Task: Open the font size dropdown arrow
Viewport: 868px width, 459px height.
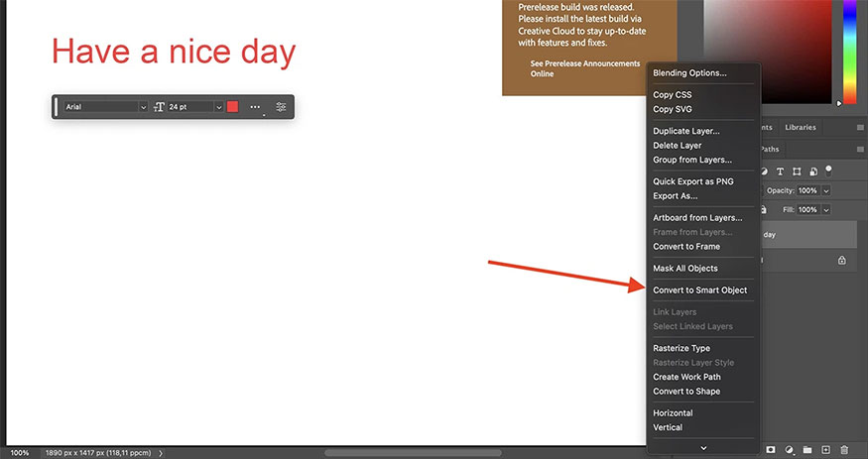Action: pyautogui.click(x=218, y=107)
